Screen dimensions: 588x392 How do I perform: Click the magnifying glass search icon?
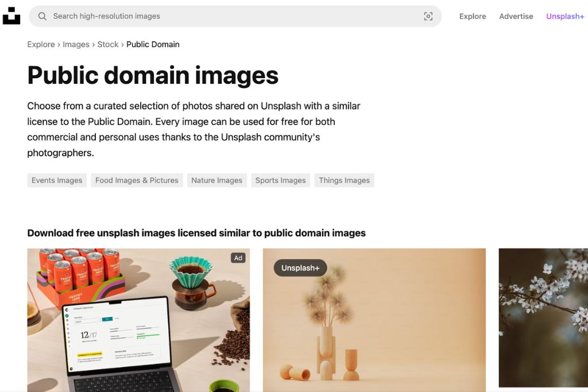click(42, 16)
